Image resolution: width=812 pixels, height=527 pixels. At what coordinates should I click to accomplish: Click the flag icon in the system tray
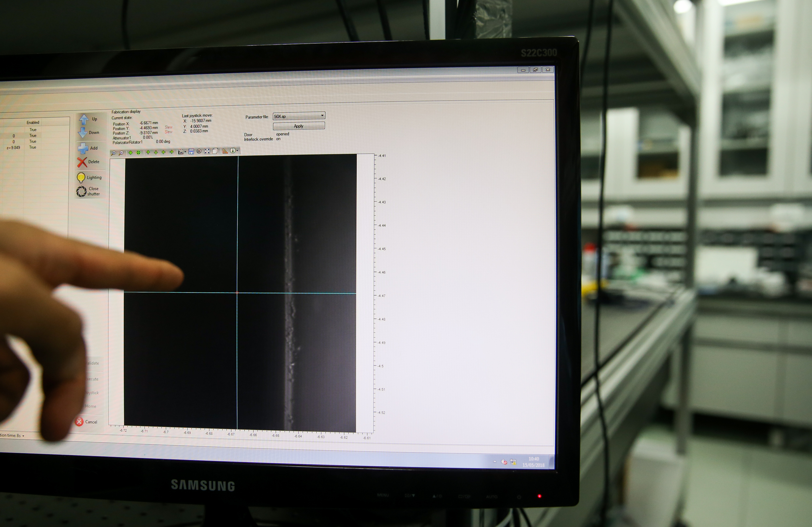pos(513,462)
